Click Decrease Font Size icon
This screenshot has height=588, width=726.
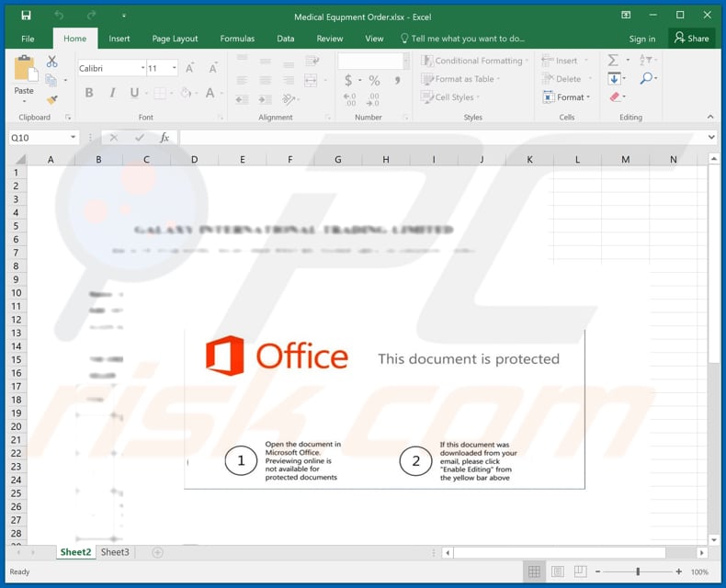[213, 69]
